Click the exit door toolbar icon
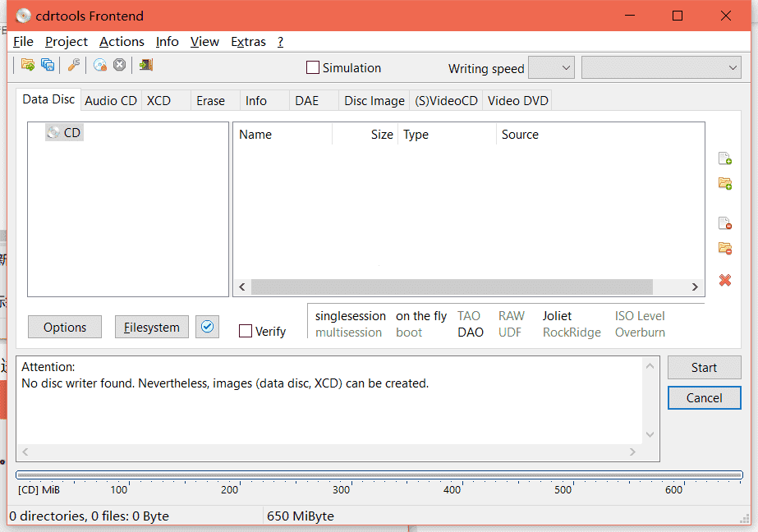Viewport: 758px width, 532px height. (x=145, y=65)
